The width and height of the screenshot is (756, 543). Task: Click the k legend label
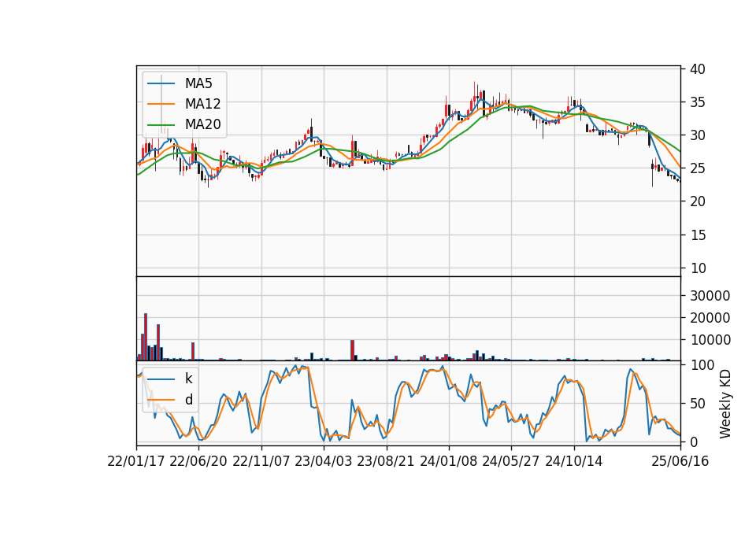click(x=188, y=379)
